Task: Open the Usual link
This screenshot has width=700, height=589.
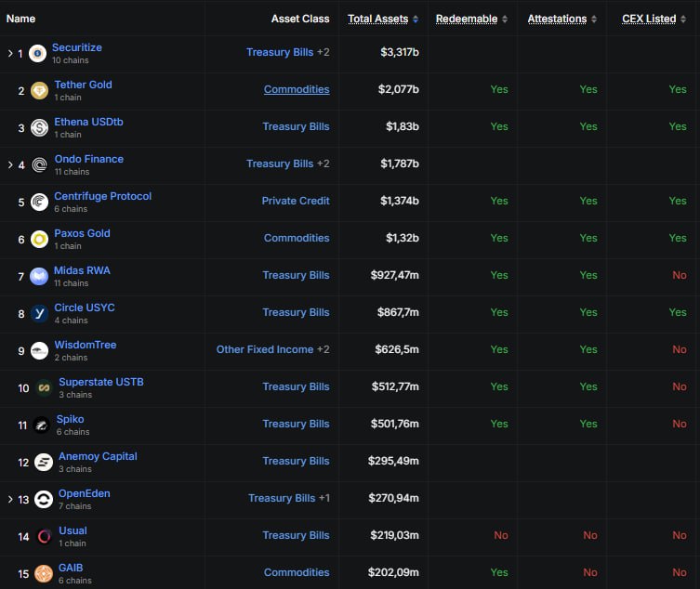Action: 73,530
